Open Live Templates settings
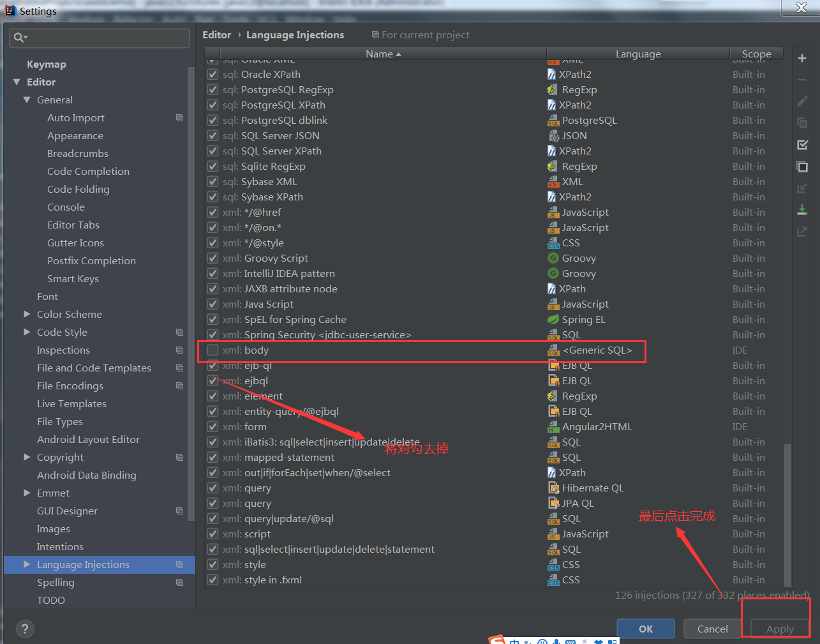This screenshot has height=644, width=820. point(71,404)
